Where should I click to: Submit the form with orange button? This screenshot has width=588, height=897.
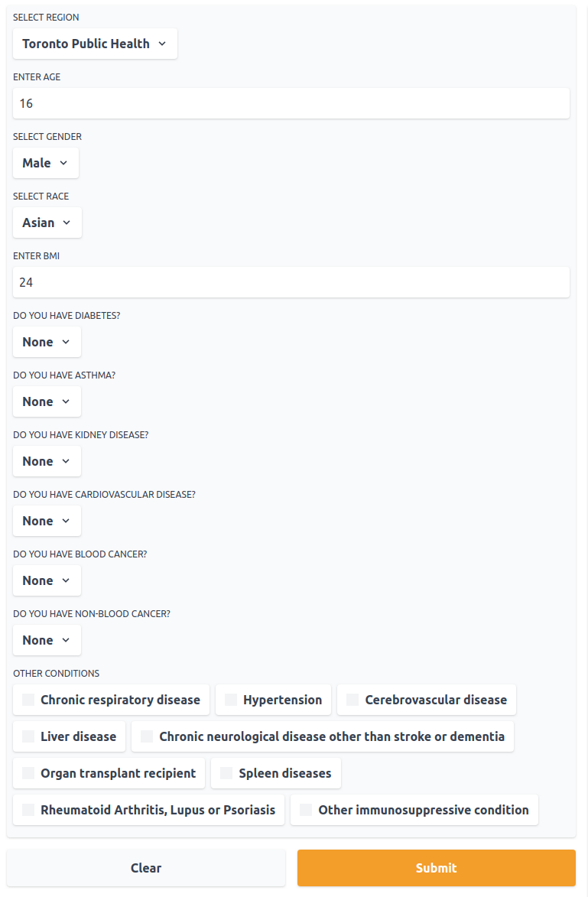pyautogui.click(x=437, y=868)
